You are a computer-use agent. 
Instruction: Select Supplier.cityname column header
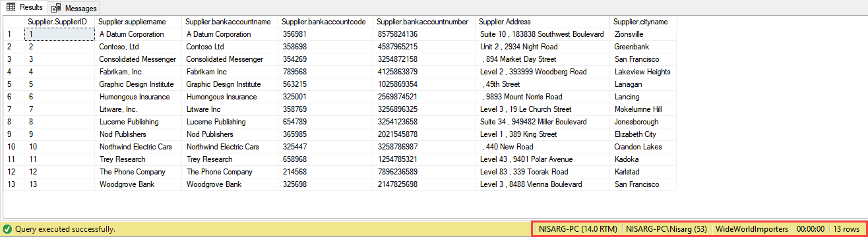coord(643,22)
